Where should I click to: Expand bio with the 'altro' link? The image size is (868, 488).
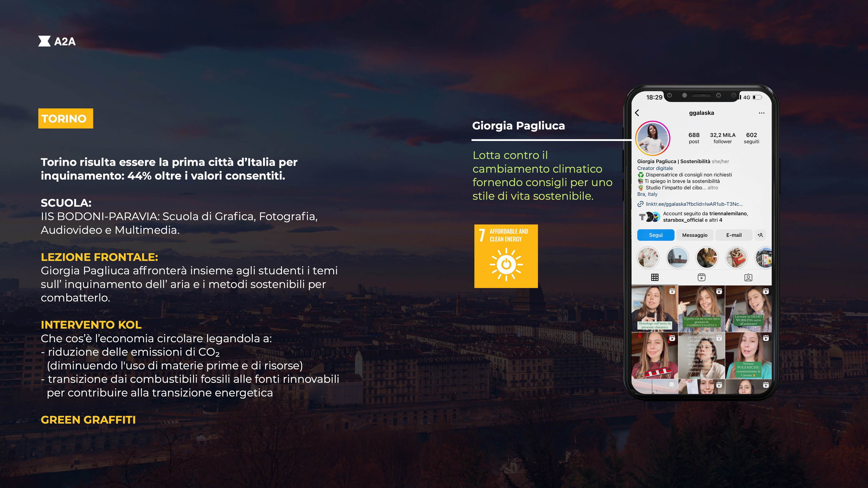pos(713,188)
